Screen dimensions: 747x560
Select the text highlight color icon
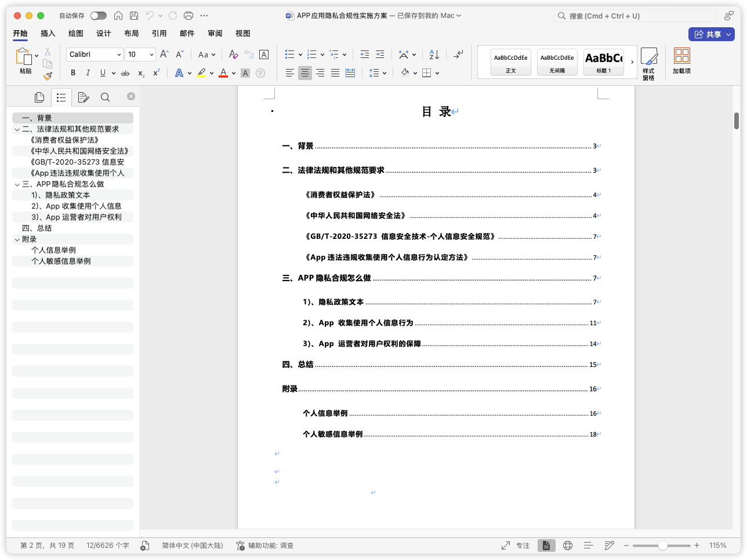pyautogui.click(x=201, y=72)
